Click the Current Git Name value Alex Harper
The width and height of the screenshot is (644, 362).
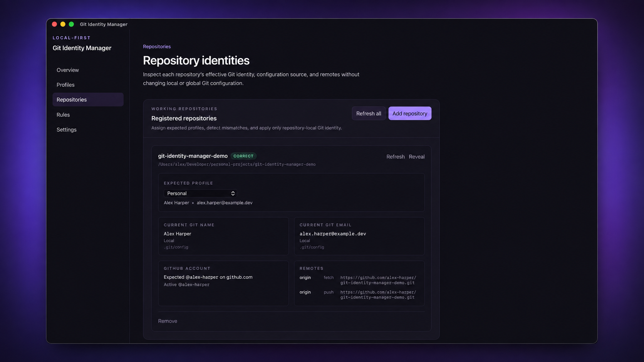tap(178, 234)
